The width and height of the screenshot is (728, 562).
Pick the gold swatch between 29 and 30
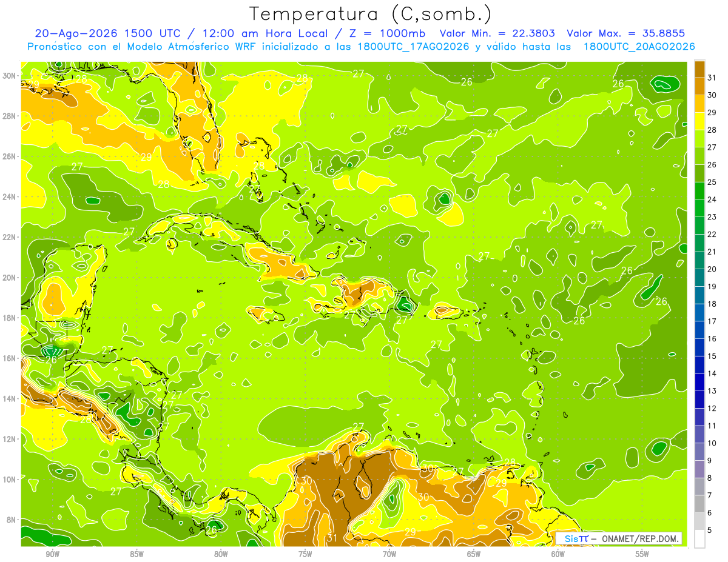pos(699,104)
